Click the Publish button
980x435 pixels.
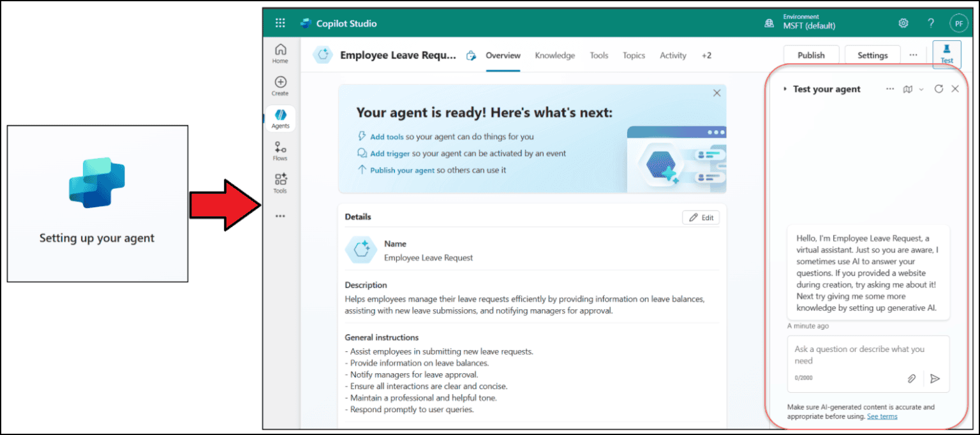coord(811,55)
